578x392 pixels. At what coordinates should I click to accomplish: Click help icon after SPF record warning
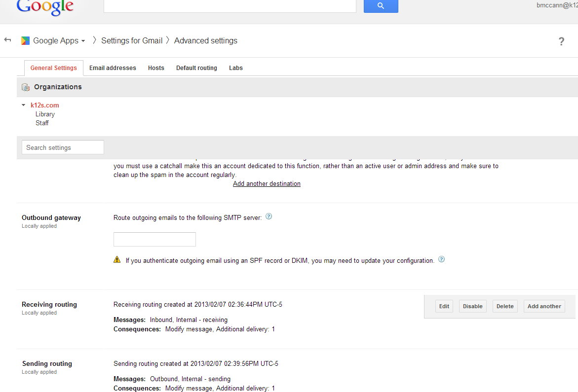[x=441, y=259]
